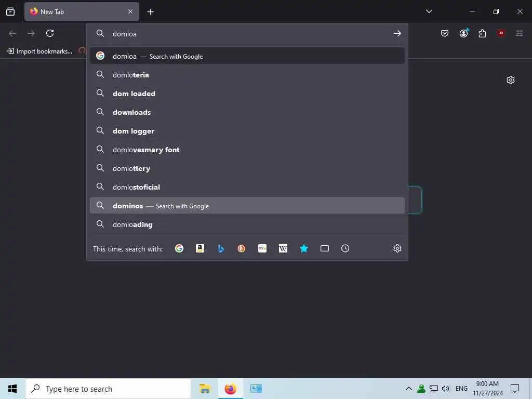Search with Bing one-off engine icon

(x=221, y=248)
